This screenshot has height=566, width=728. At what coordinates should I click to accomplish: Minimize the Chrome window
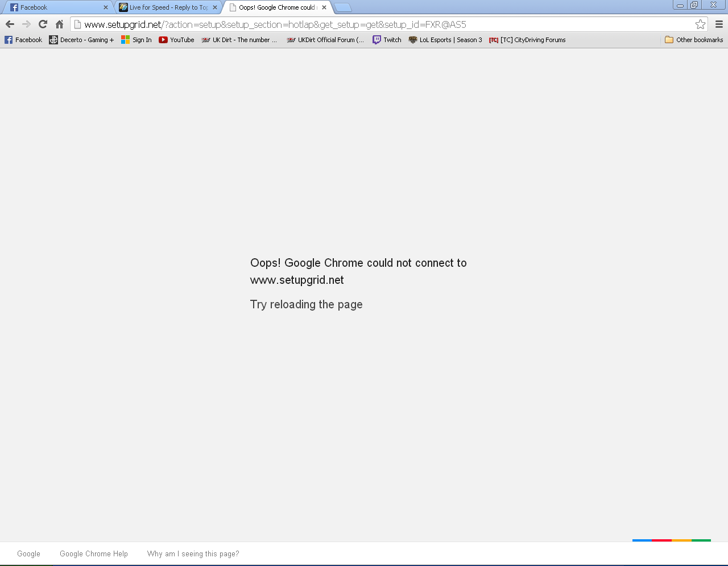[x=680, y=5]
